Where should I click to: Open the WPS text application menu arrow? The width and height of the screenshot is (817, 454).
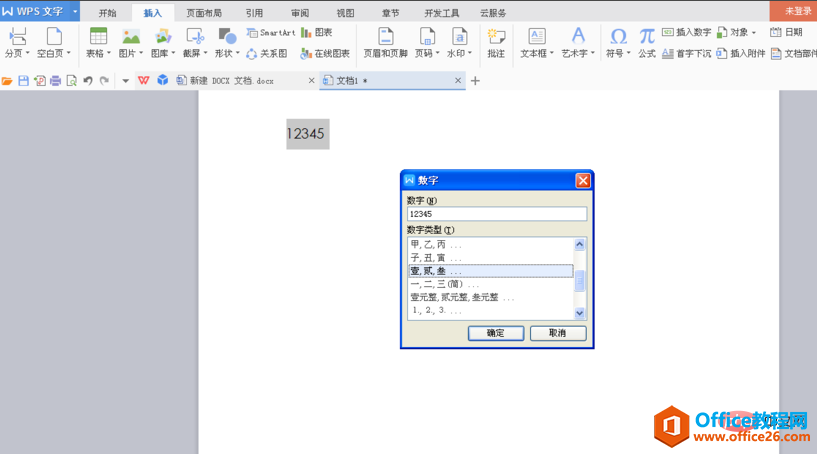75,11
